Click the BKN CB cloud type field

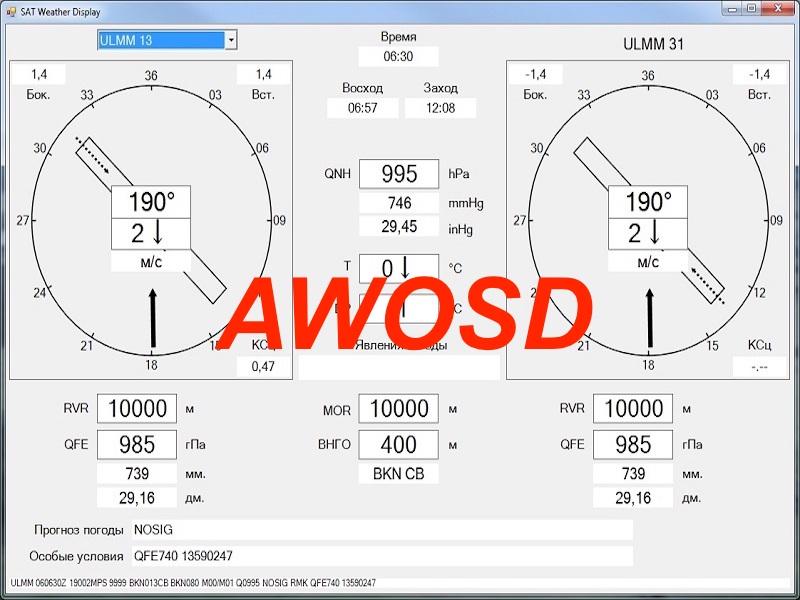398,473
